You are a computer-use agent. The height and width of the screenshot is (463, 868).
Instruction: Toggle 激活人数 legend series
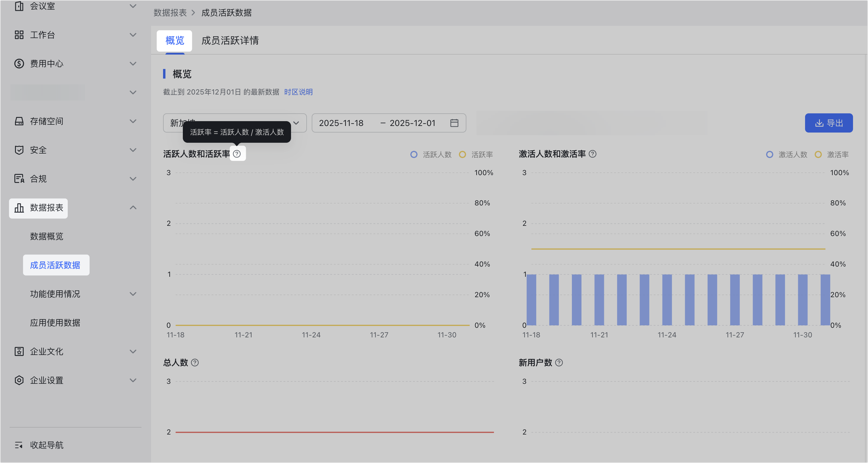tap(787, 154)
